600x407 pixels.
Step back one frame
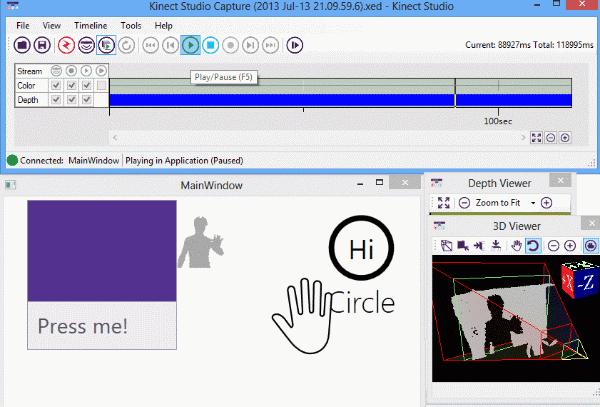pos(171,45)
